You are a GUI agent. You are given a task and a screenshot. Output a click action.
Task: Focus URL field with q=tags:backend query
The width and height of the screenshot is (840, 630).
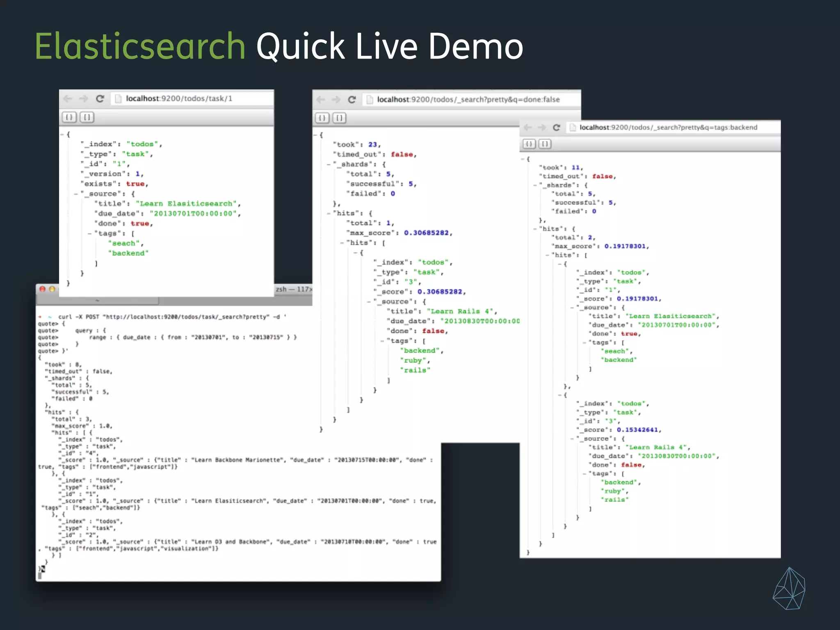[669, 128]
